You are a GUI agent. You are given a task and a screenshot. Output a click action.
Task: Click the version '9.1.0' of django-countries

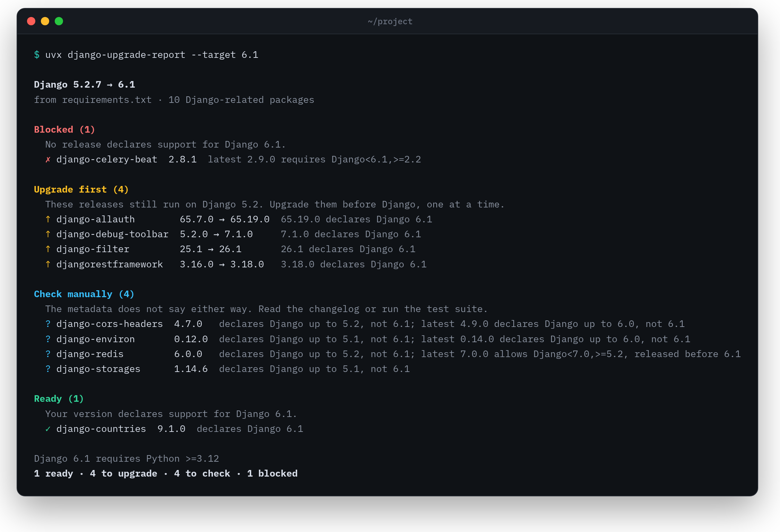171,429
